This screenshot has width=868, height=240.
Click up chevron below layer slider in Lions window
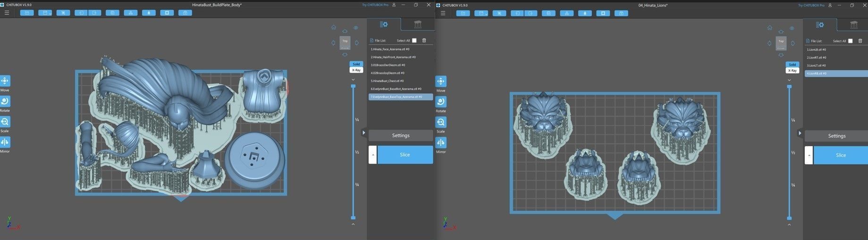tap(789, 225)
